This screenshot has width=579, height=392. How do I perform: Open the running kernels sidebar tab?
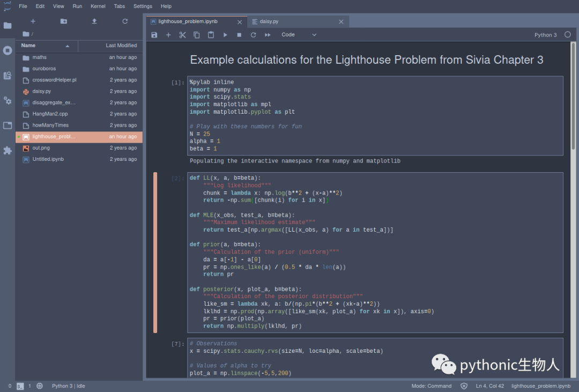(x=8, y=50)
